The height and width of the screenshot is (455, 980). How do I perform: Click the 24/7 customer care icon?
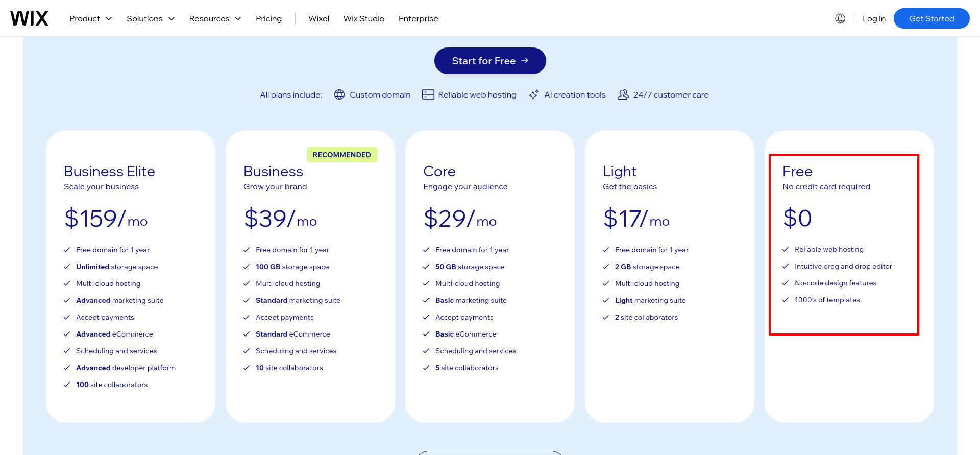pos(623,94)
